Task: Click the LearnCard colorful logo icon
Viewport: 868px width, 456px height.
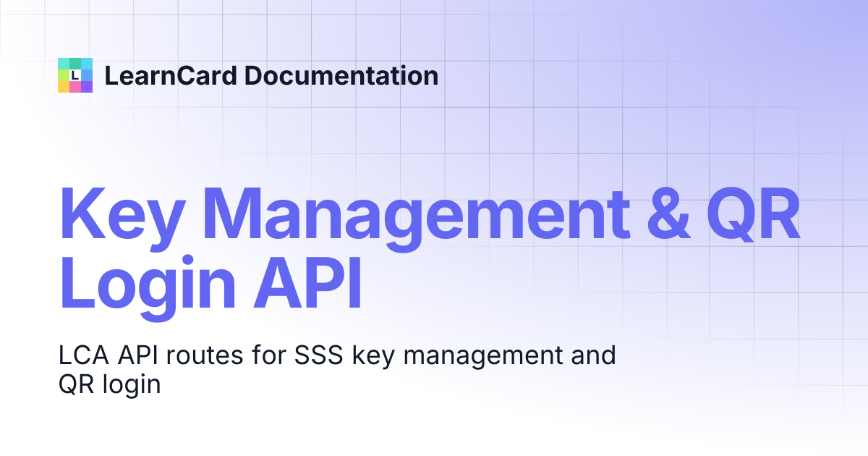Action: pyautogui.click(x=75, y=75)
